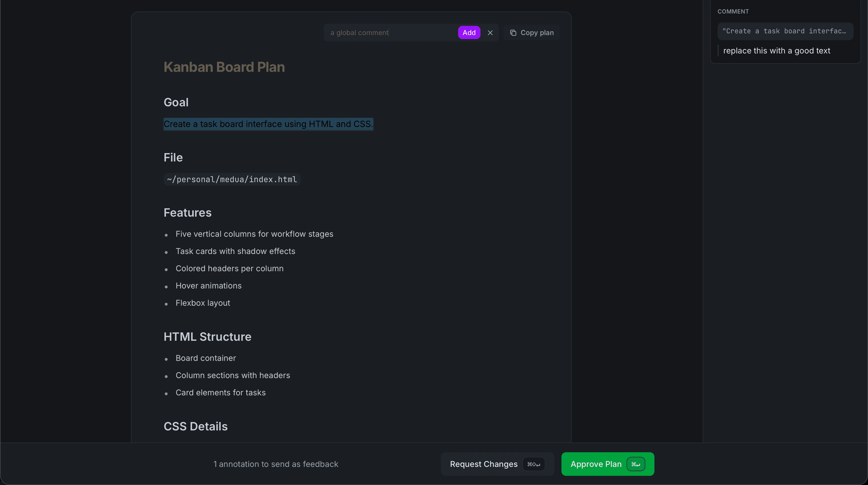Click Request Changes to send feedback
This screenshot has width=868, height=485.
point(484,464)
